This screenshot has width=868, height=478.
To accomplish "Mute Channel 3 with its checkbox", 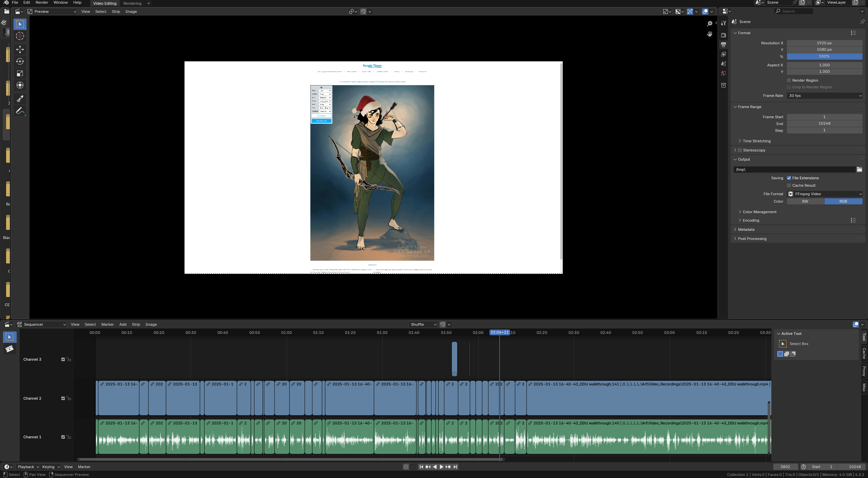I will point(63,359).
